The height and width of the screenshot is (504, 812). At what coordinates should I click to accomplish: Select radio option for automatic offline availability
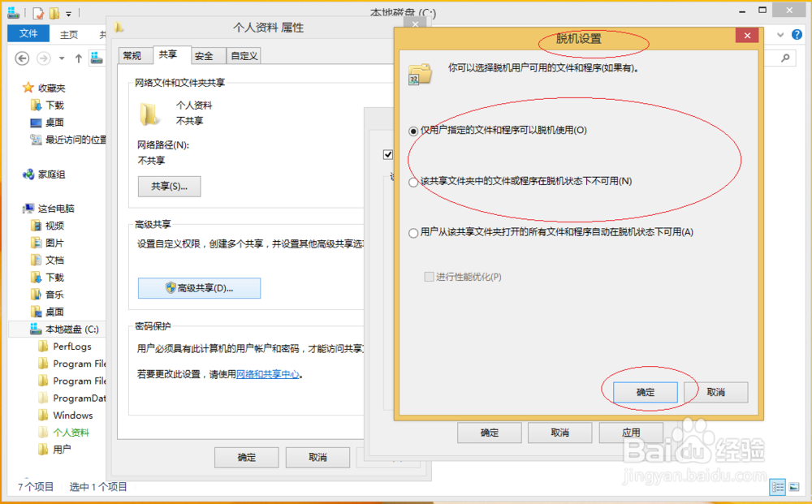[414, 233]
